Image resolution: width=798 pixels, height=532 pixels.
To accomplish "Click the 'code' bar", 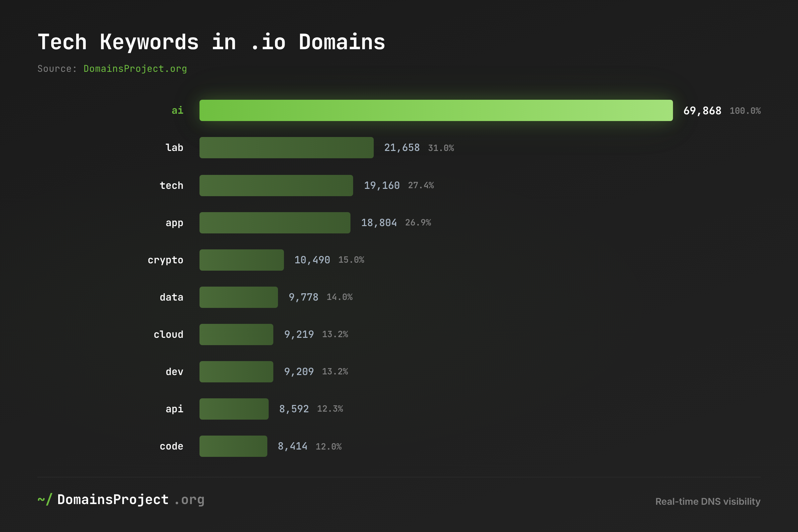I will [x=233, y=446].
